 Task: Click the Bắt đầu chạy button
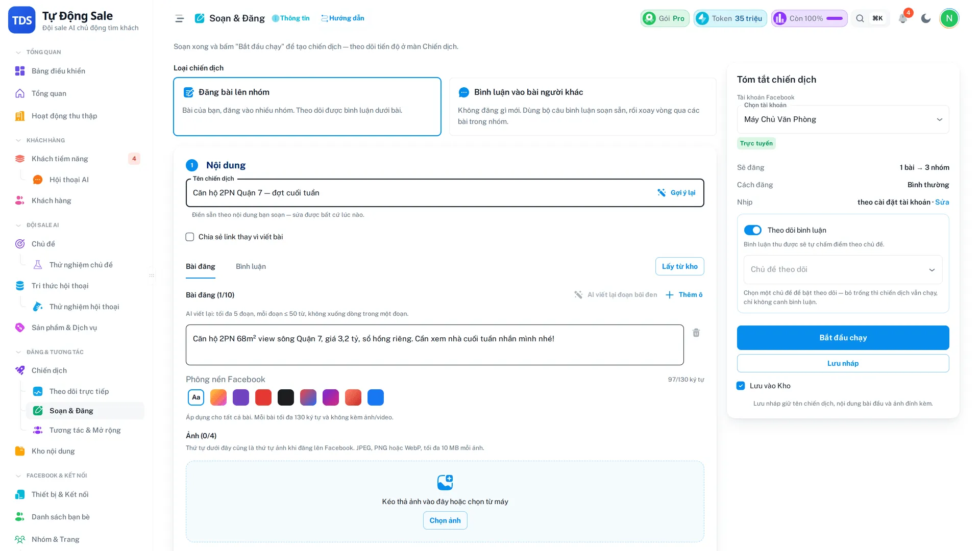pyautogui.click(x=843, y=338)
